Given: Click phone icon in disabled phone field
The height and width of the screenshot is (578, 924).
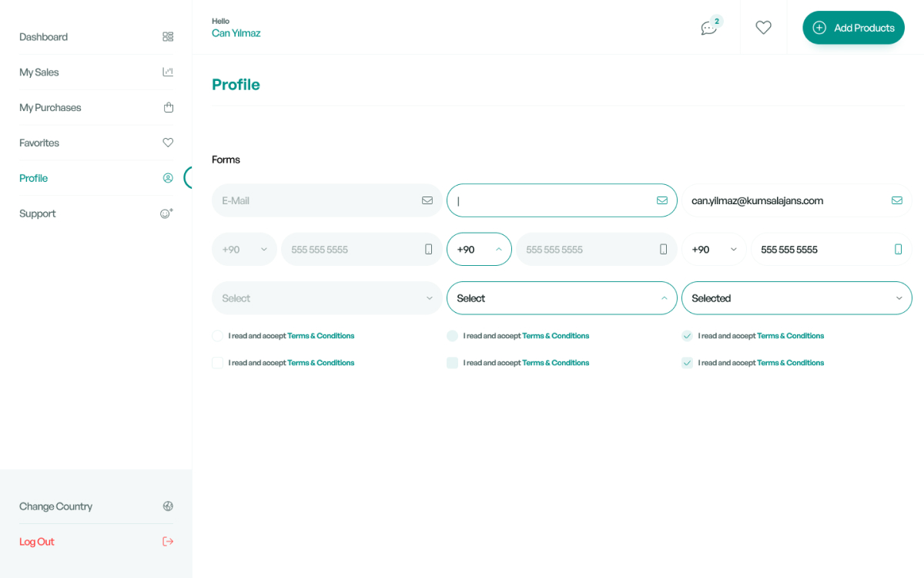Looking at the screenshot, I should [x=429, y=249].
